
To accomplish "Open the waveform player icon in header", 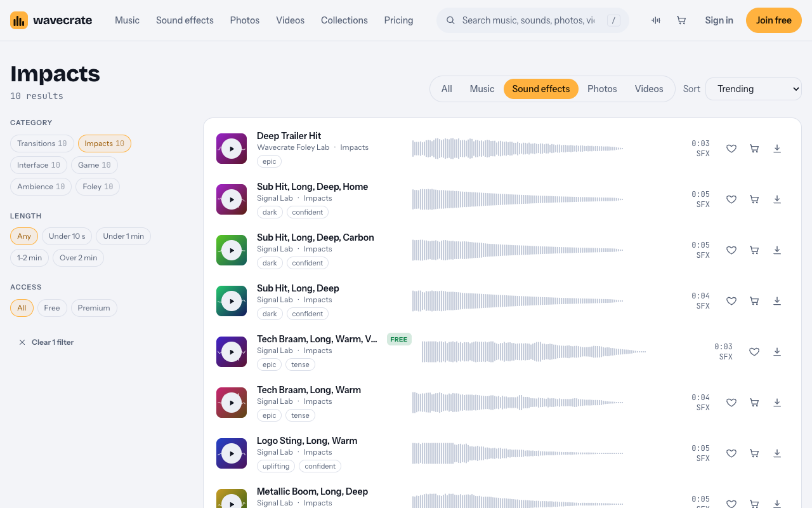I will [656, 20].
